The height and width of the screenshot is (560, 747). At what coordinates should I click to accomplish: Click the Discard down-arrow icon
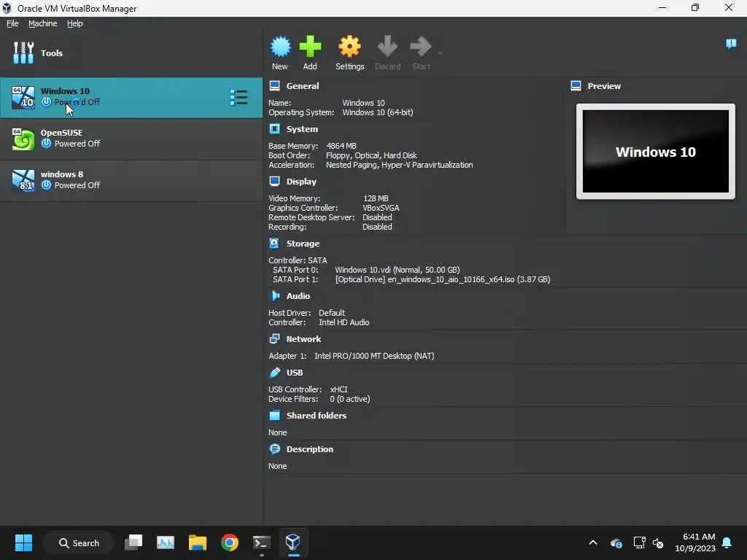tap(387, 47)
